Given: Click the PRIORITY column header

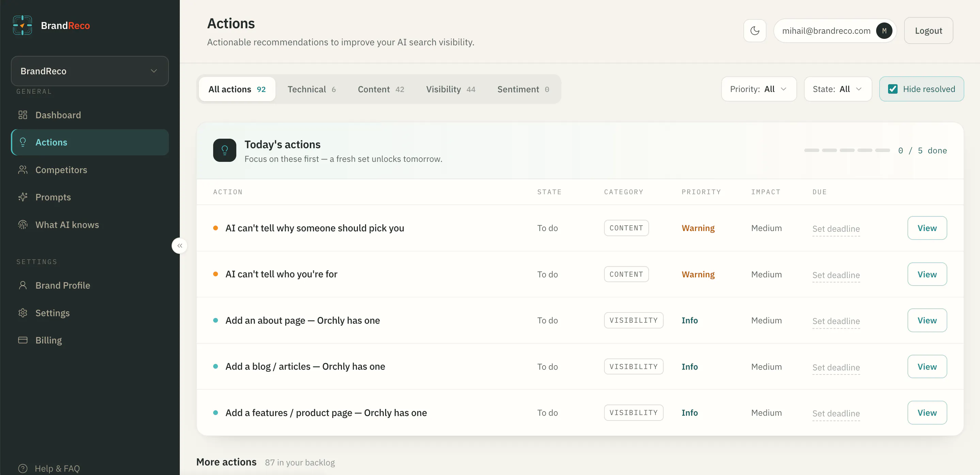Looking at the screenshot, I should 701,192.
